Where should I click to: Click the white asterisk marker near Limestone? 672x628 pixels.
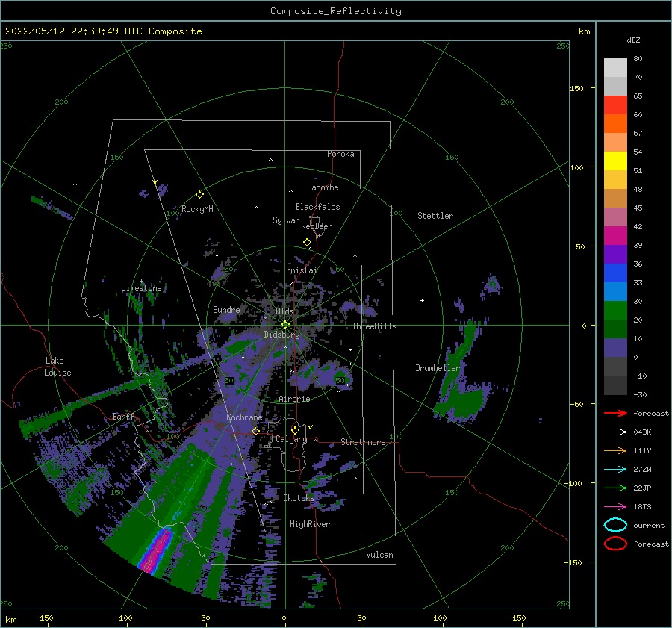[x=141, y=282]
